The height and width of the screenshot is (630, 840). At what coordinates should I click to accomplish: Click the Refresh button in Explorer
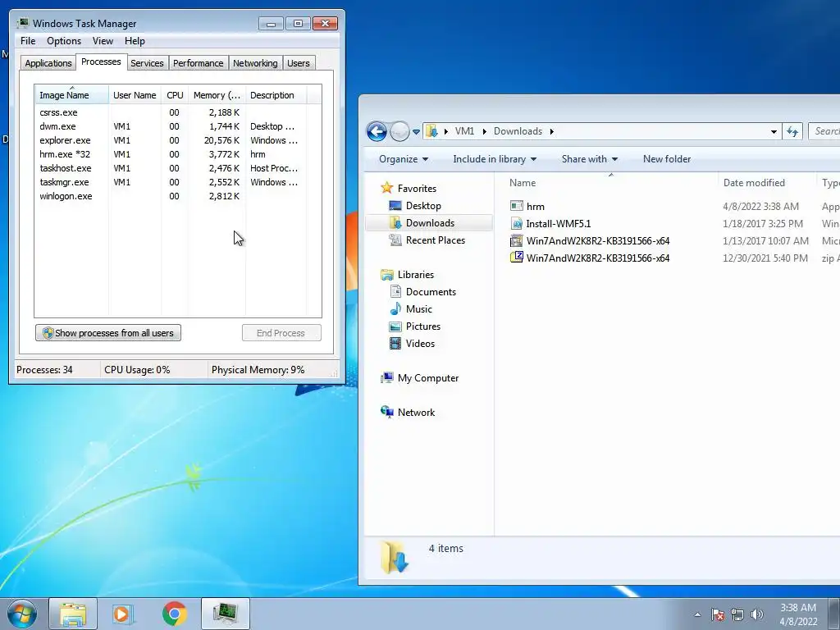tap(792, 131)
